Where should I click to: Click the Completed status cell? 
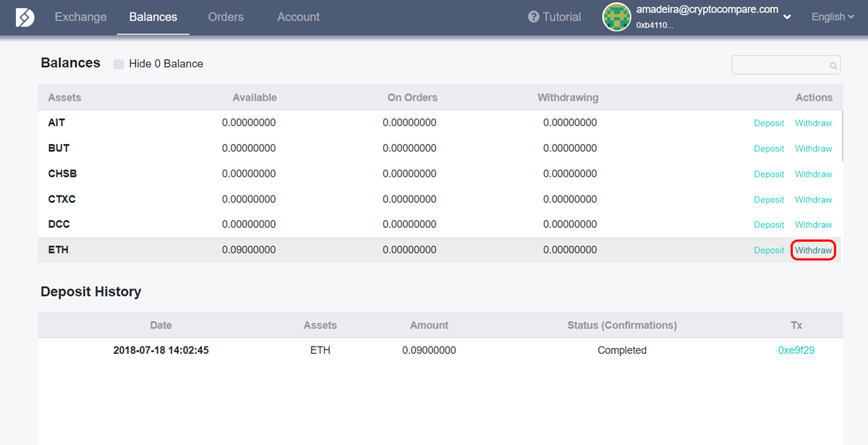pos(622,350)
